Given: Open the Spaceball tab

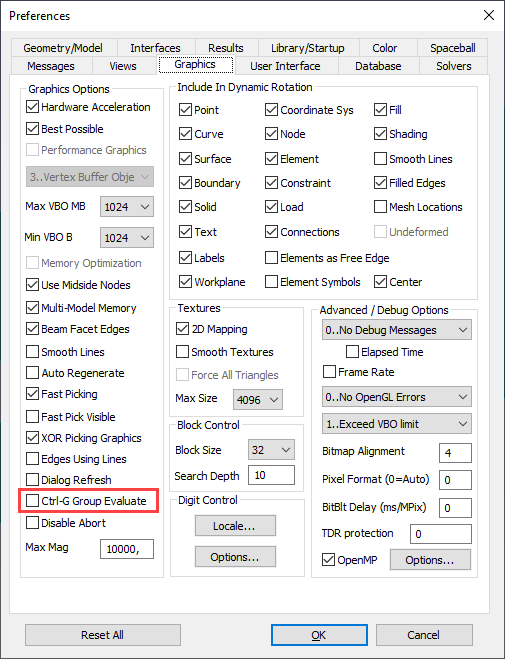Looking at the screenshot, I should pos(452,48).
